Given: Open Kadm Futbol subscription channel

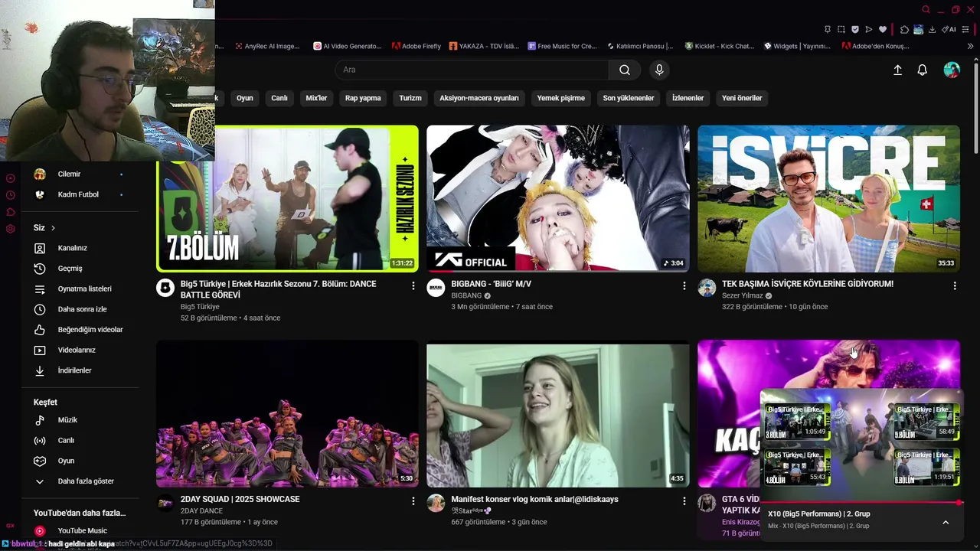Looking at the screenshot, I should point(80,194).
